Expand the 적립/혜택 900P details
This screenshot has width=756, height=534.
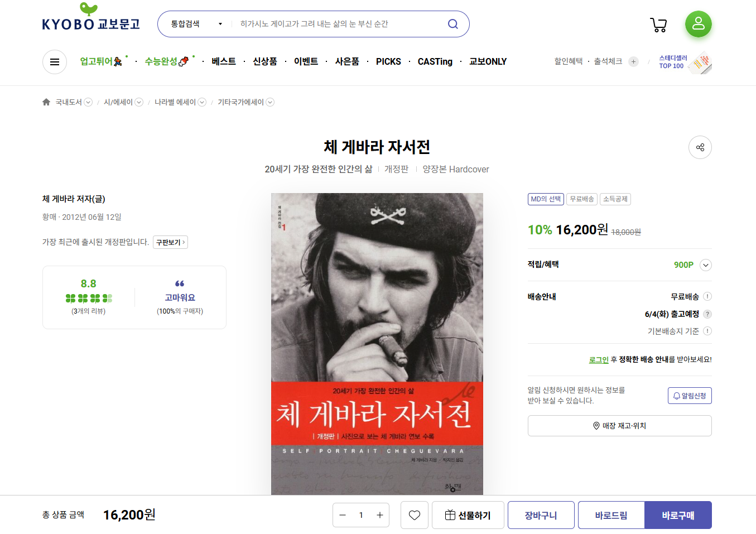(706, 265)
